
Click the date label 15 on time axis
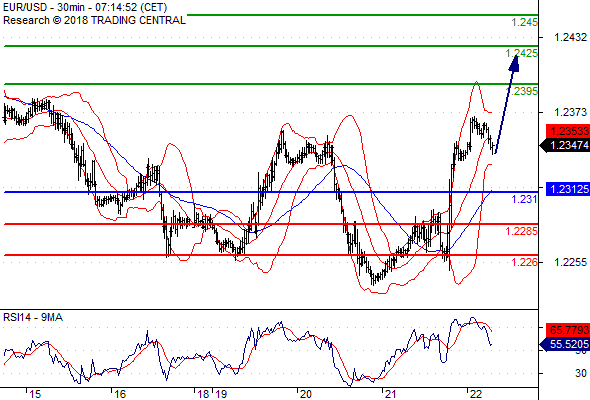point(35,394)
